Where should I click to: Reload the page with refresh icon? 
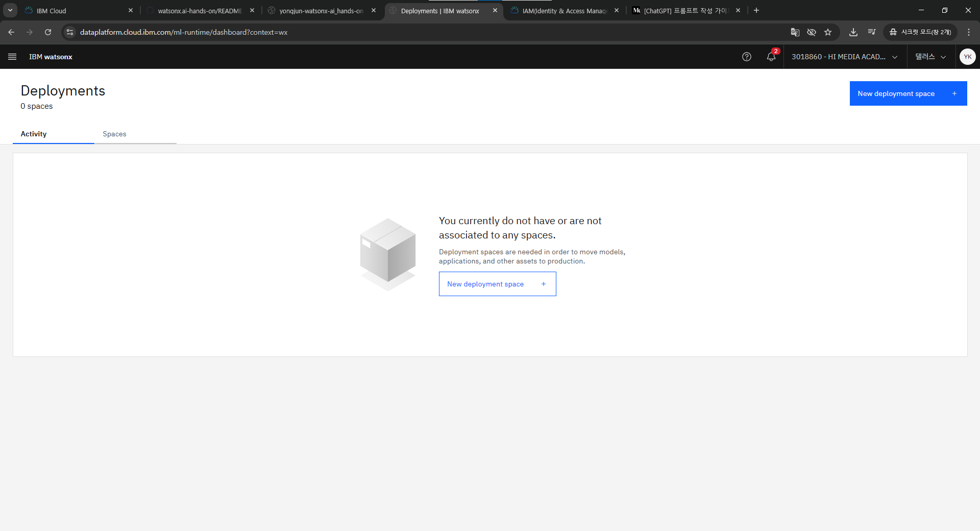[48, 32]
